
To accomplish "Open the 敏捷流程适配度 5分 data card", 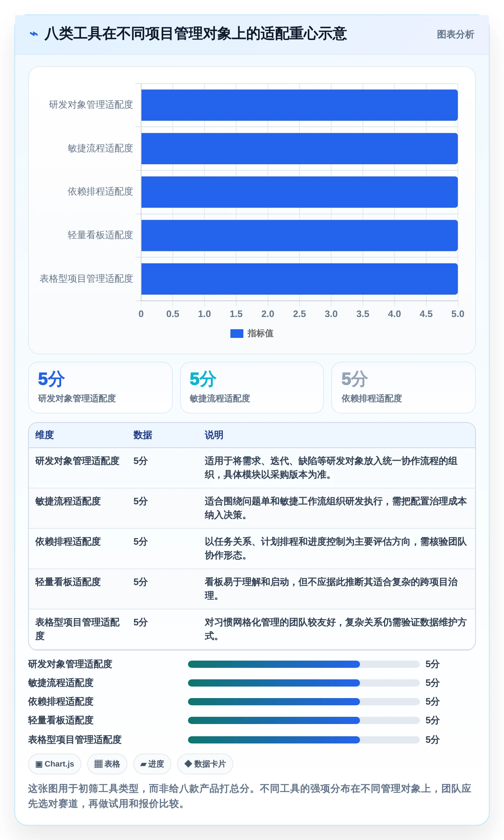I will pyautogui.click(x=252, y=388).
